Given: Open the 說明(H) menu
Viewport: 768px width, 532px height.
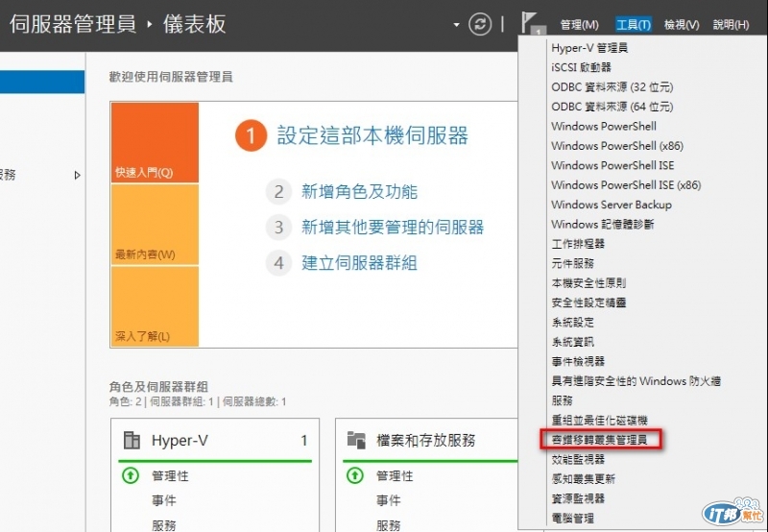Looking at the screenshot, I should point(732,25).
